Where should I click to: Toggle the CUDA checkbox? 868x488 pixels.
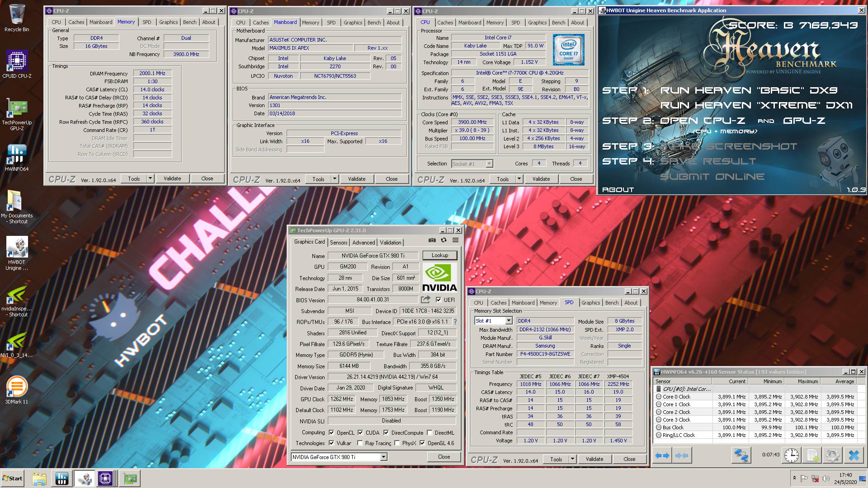[x=360, y=432]
